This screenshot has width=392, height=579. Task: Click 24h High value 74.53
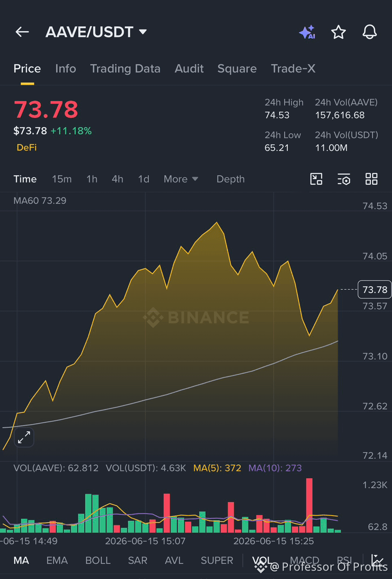pyautogui.click(x=277, y=115)
